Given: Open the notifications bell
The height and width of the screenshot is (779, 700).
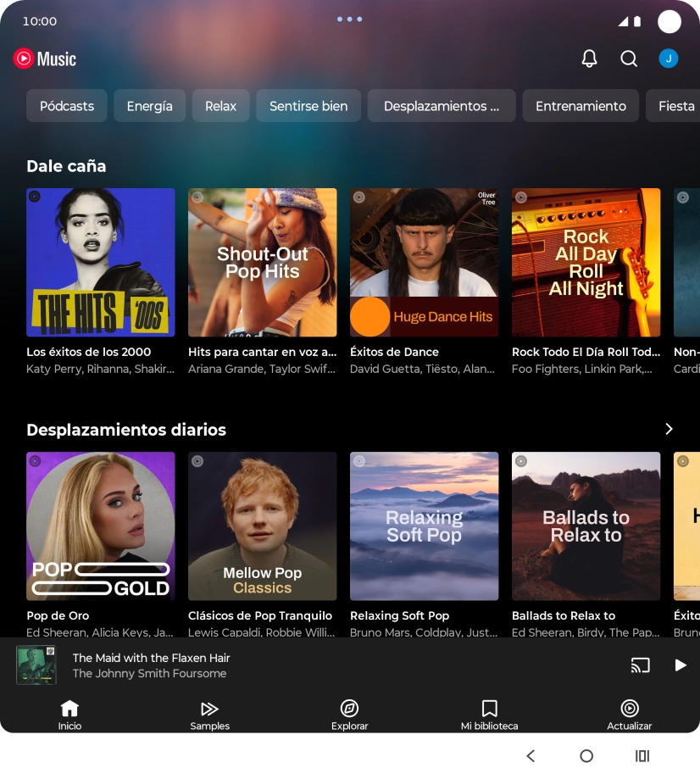Looking at the screenshot, I should coord(589,58).
